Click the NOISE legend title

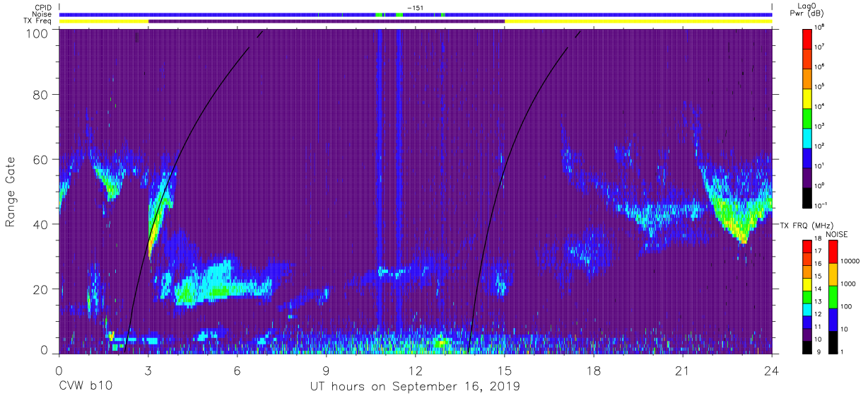click(837, 234)
